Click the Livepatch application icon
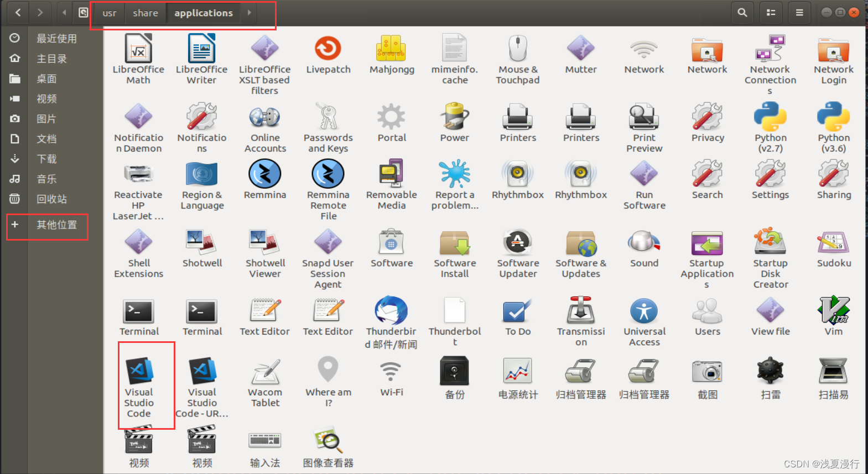868x474 pixels. pyautogui.click(x=328, y=48)
